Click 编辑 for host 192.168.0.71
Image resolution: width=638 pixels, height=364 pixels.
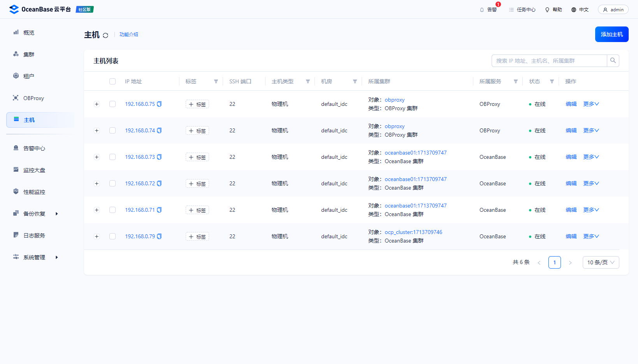(x=571, y=210)
